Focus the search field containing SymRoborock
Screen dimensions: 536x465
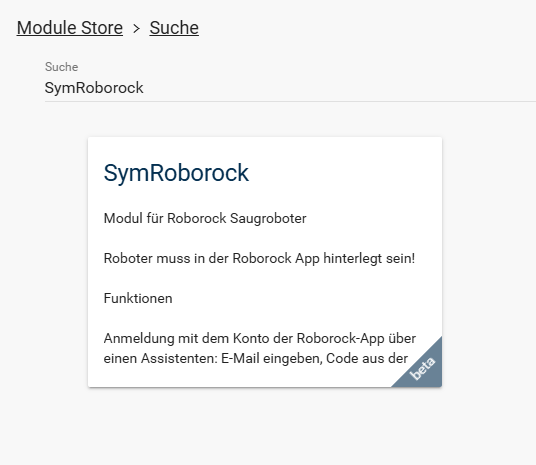tap(290, 88)
